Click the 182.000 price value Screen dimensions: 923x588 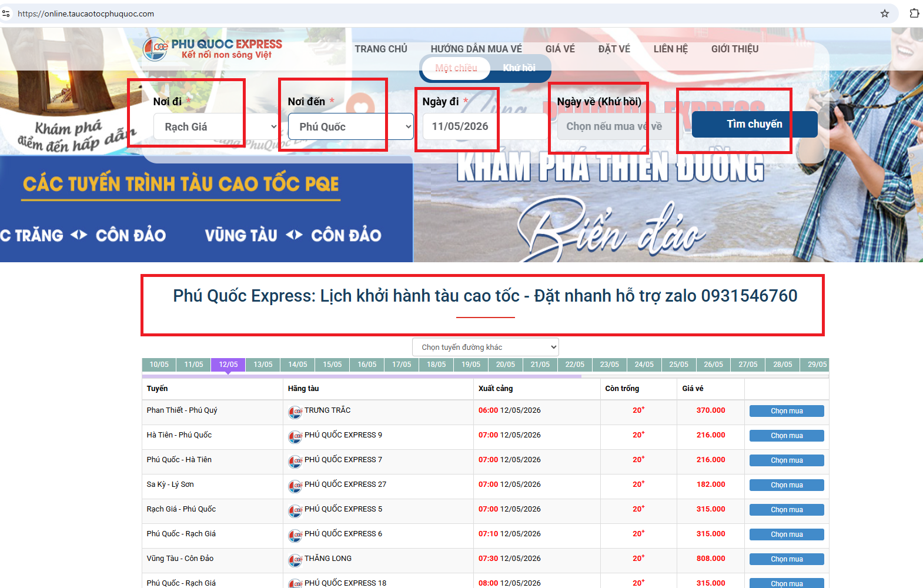711,485
